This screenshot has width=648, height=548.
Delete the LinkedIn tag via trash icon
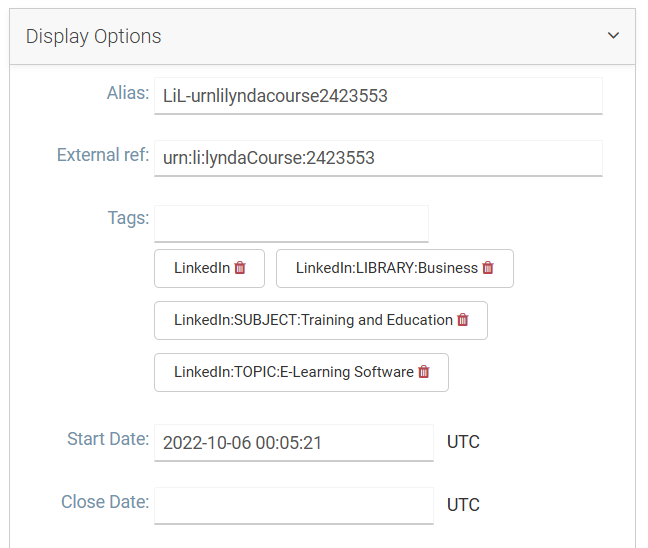[x=240, y=268]
